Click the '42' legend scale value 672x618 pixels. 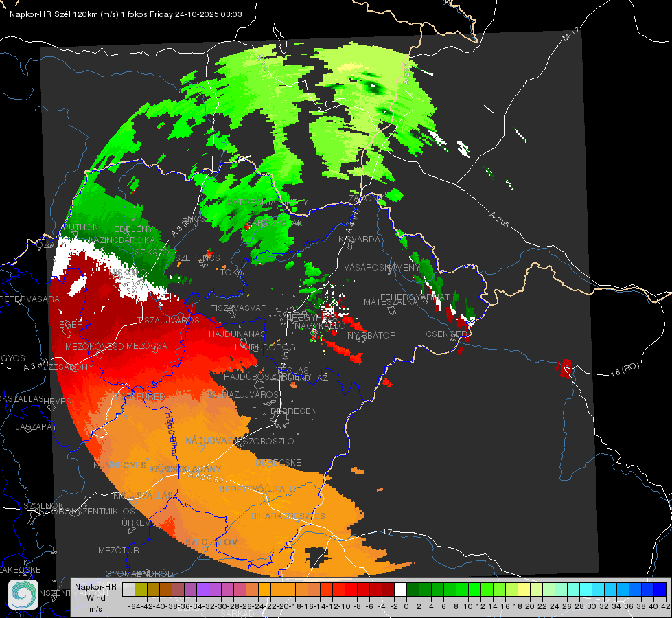tap(665, 606)
